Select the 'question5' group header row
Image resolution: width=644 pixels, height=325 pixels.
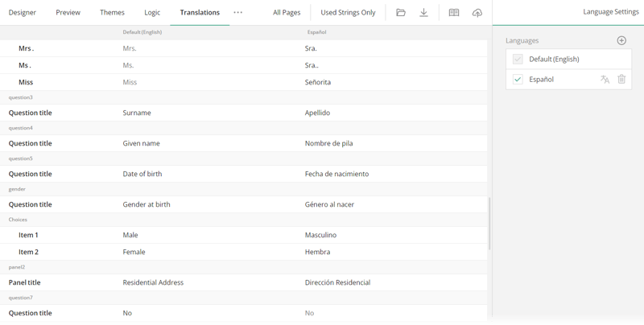pyautogui.click(x=244, y=158)
